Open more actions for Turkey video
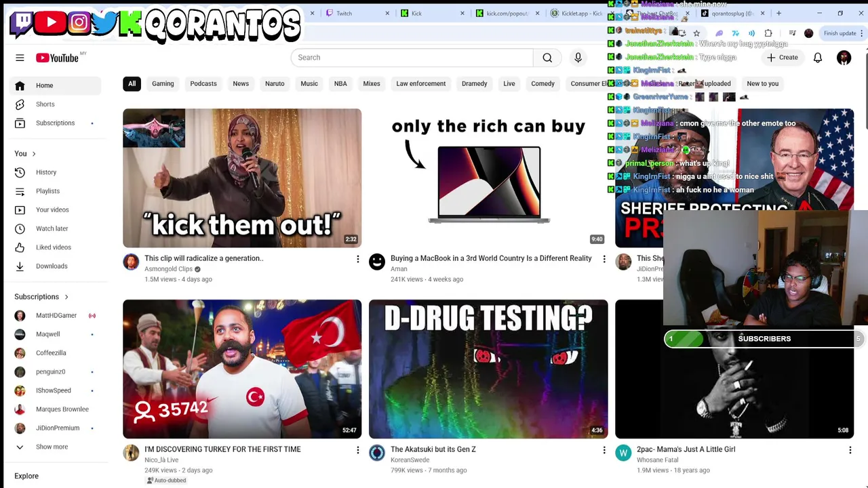Image resolution: width=868 pixels, height=488 pixels. 358,450
